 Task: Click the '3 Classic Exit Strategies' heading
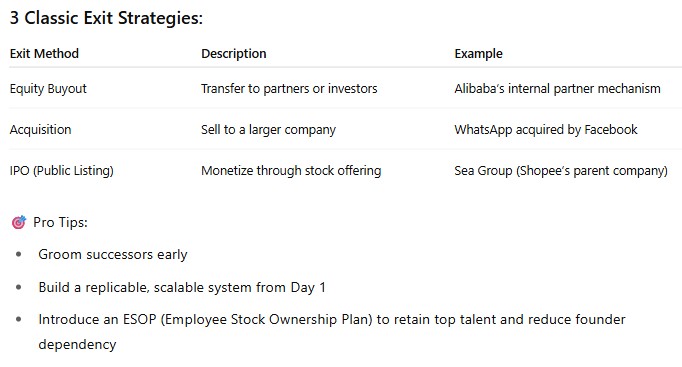(x=106, y=18)
